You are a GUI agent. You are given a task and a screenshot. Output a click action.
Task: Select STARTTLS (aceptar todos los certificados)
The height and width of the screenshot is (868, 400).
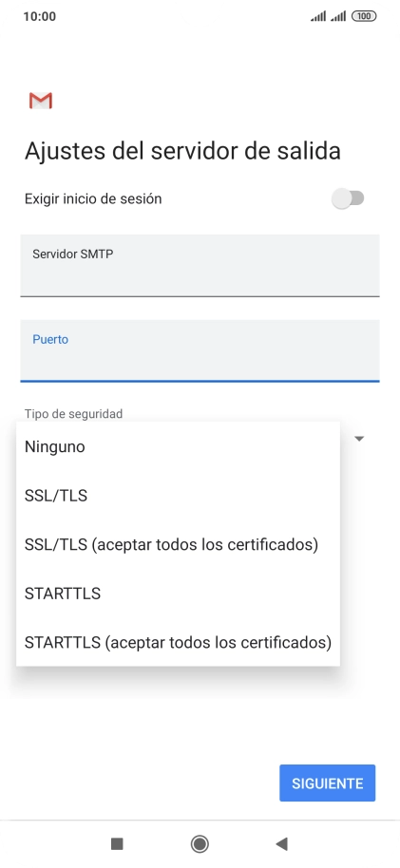click(x=178, y=642)
